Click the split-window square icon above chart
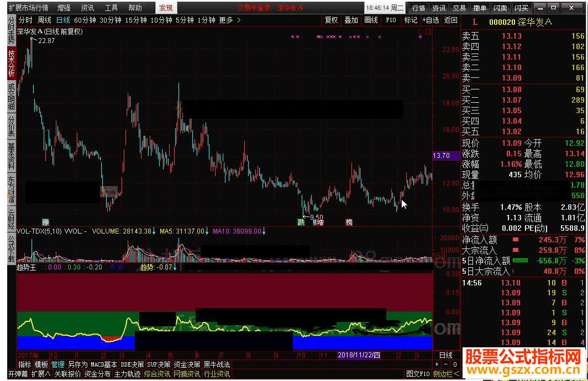Viewport: 588px width, 381px height. [428, 31]
